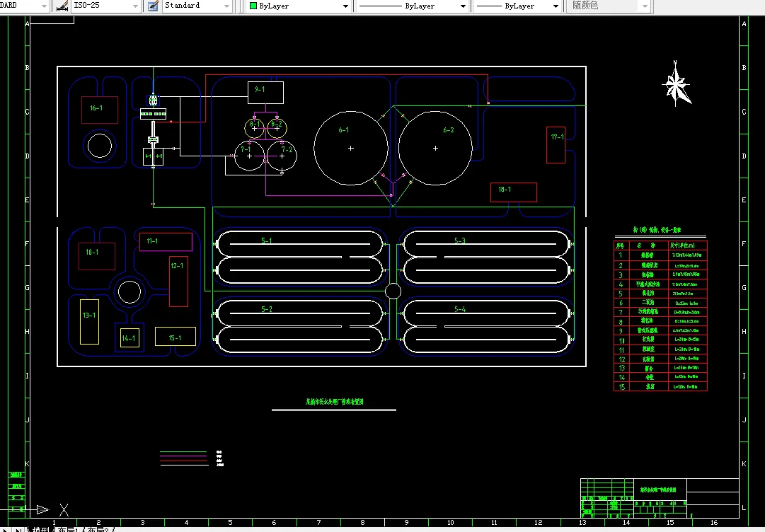765x532 pixels.
Task: Select the label 7-1 in the drawing
Action: 246,150
